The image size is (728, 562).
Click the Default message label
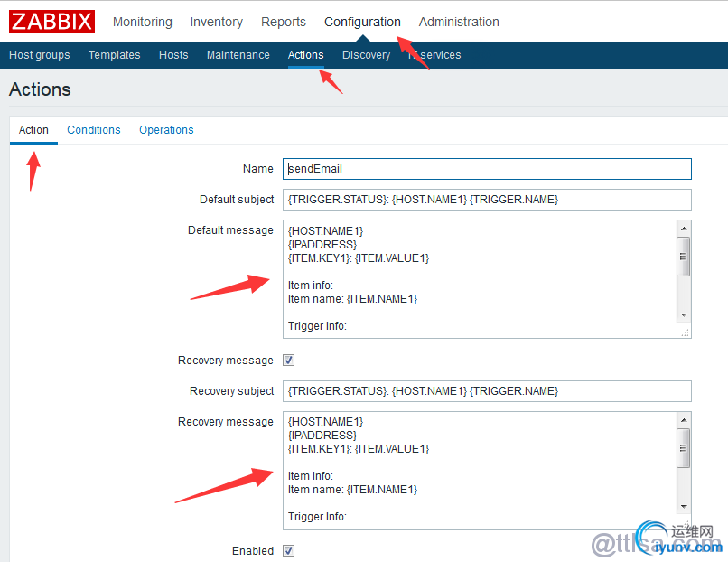pos(230,229)
